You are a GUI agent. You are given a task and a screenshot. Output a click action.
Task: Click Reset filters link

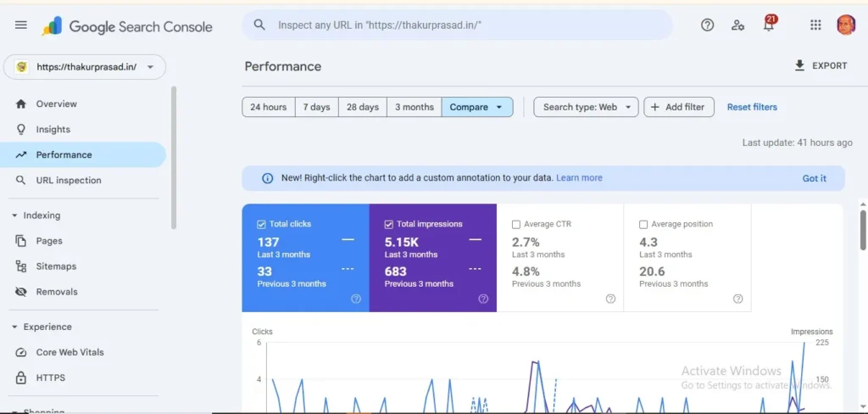point(752,107)
